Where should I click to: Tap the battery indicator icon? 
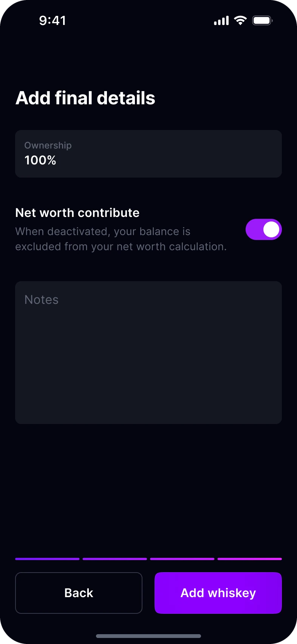click(x=263, y=20)
